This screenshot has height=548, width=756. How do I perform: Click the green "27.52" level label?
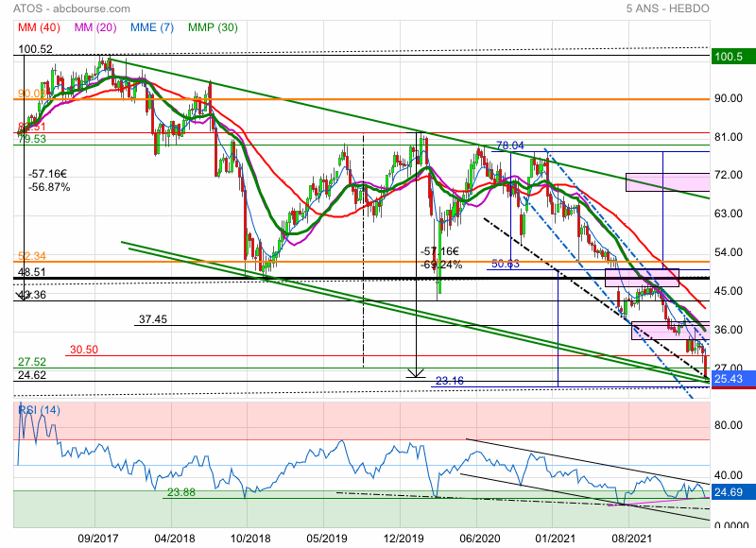(32, 362)
